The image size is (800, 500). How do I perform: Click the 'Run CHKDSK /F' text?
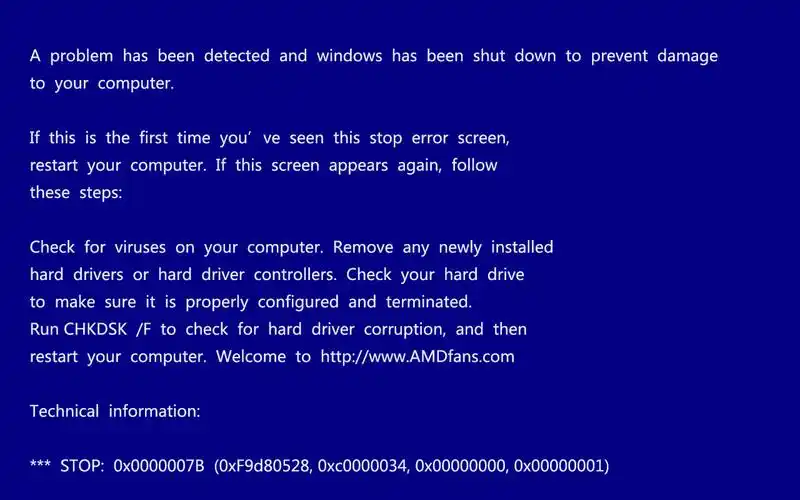point(90,329)
